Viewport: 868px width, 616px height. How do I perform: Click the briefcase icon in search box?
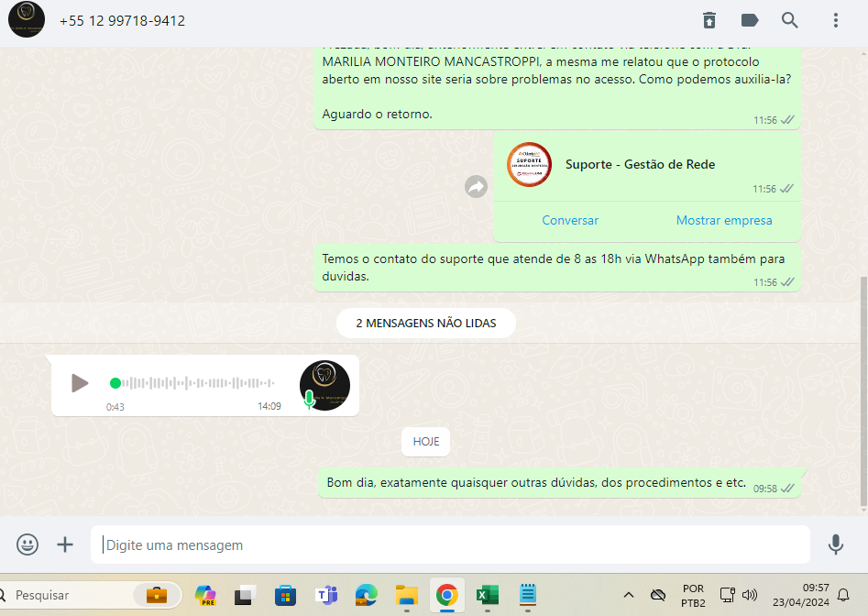tap(157, 595)
